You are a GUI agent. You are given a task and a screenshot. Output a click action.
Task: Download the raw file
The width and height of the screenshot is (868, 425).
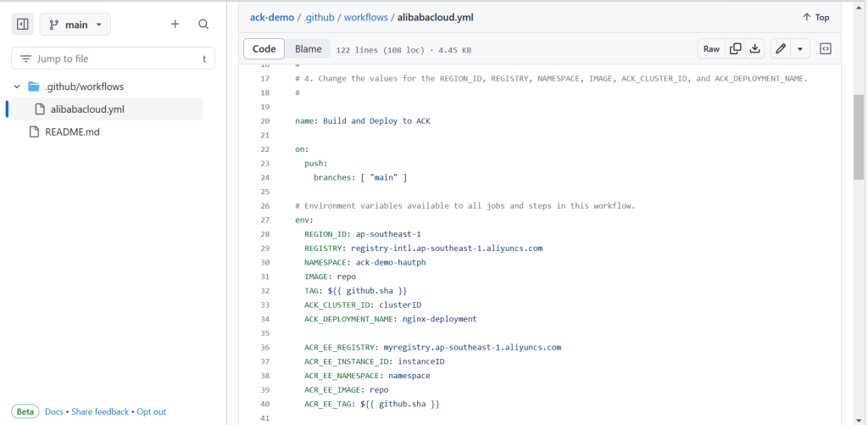(754, 49)
